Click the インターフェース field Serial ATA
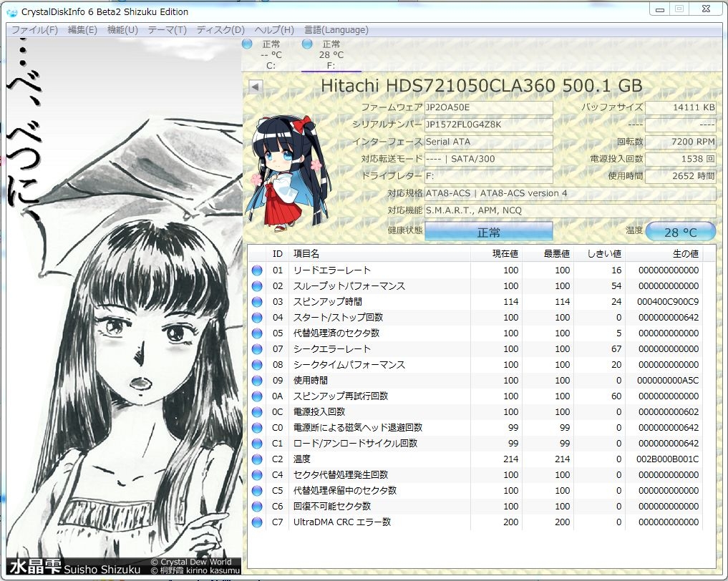Image resolution: width=728 pixels, height=581 pixels. pos(488,142)
